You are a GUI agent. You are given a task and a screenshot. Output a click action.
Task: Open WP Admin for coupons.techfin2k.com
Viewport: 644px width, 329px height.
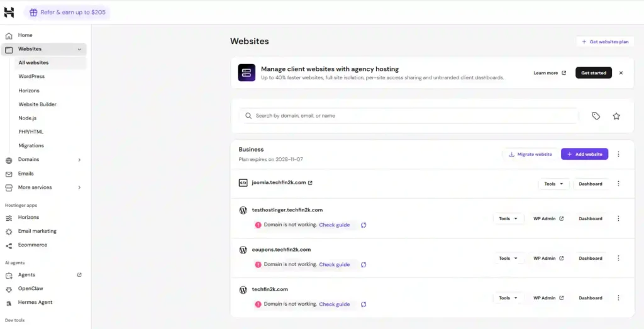548,259
